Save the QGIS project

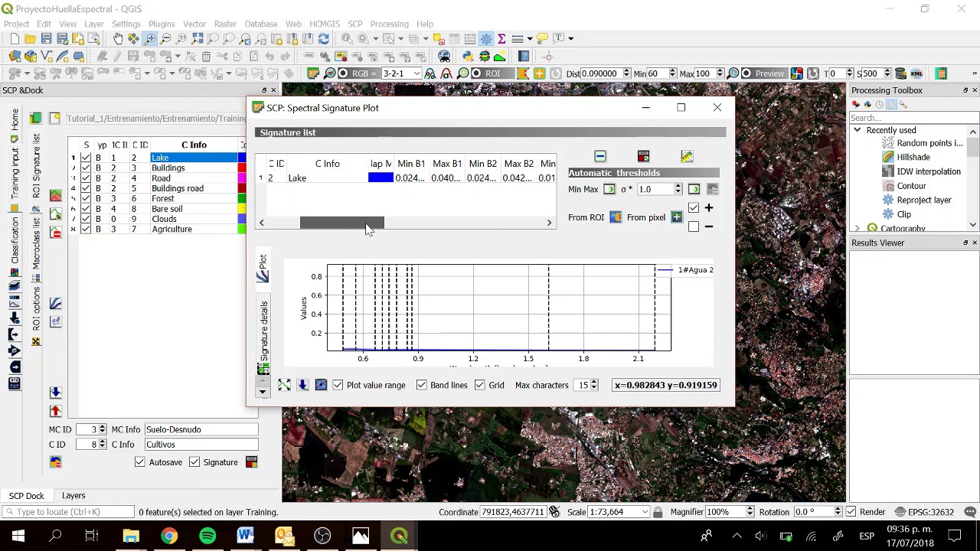(46, 38)
